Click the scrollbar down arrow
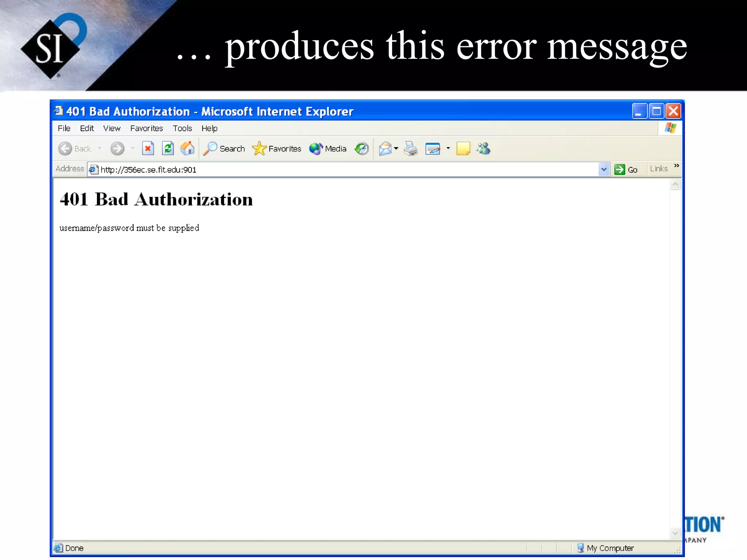 point(675,533)
